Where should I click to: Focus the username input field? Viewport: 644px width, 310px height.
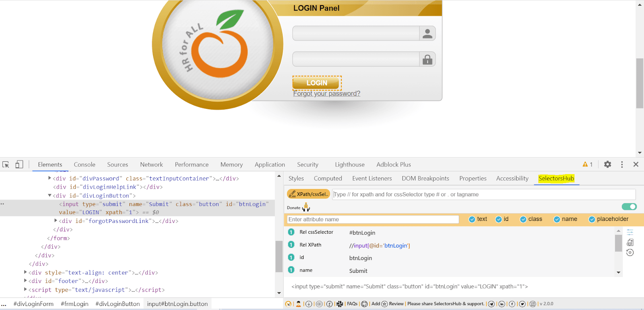[356, 33]
